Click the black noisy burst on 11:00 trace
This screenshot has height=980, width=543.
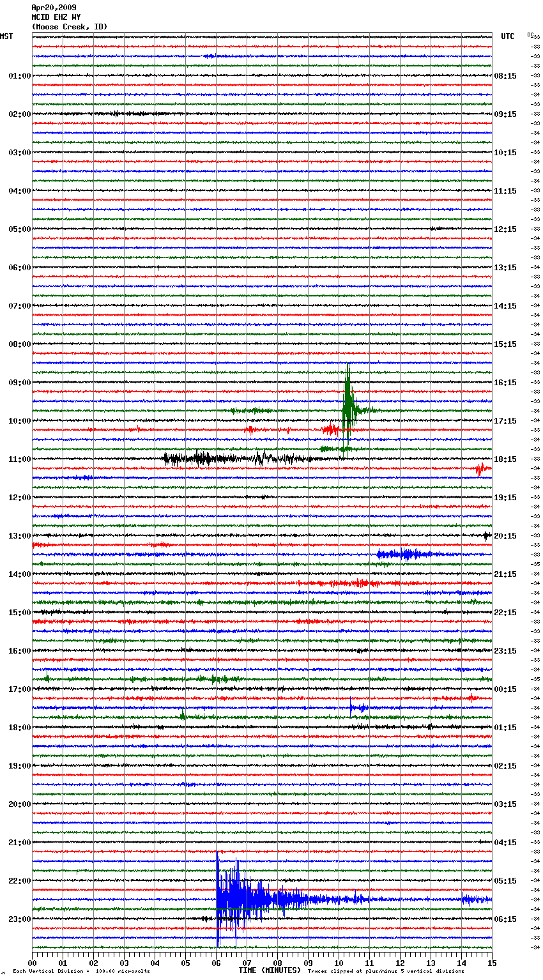[x=236, y=458]
